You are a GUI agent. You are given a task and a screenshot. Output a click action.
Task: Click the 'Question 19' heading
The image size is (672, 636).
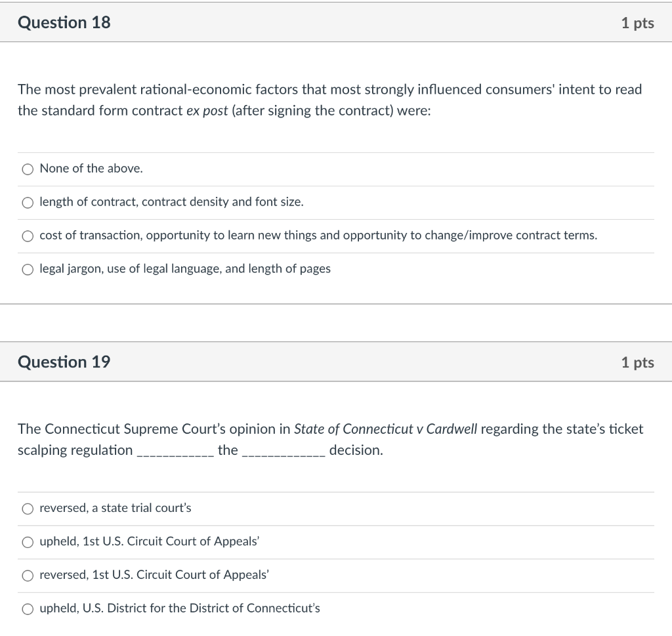64,362
